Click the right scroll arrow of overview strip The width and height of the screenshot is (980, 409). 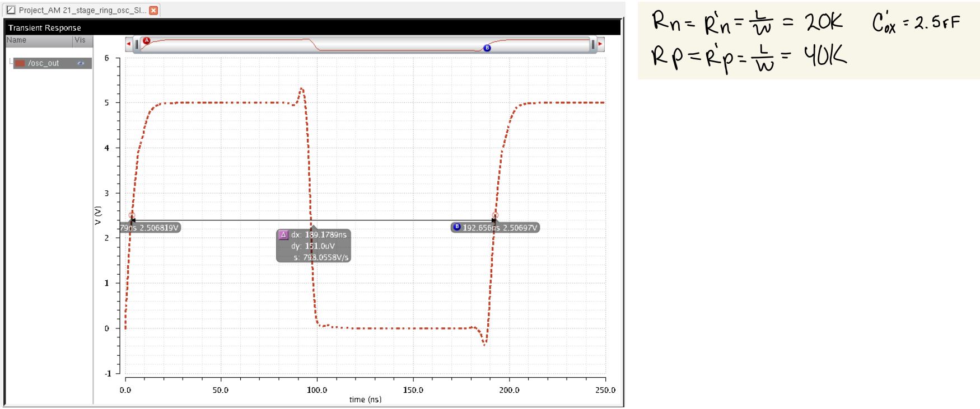click(600, 44)
